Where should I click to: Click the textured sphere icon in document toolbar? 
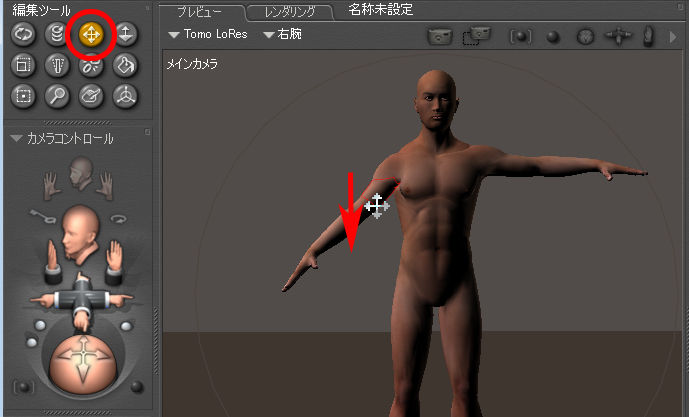(585, 37)
